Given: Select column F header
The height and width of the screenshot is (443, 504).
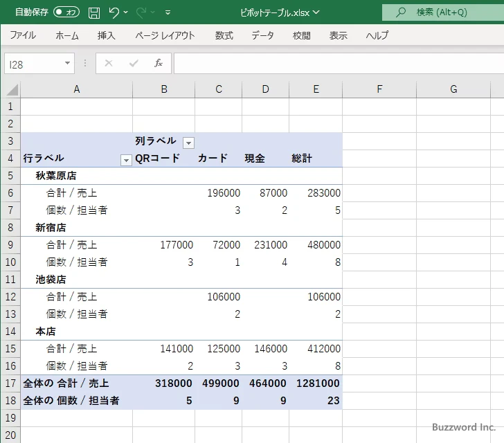Looking at the screenshot, I should (379, 89).
